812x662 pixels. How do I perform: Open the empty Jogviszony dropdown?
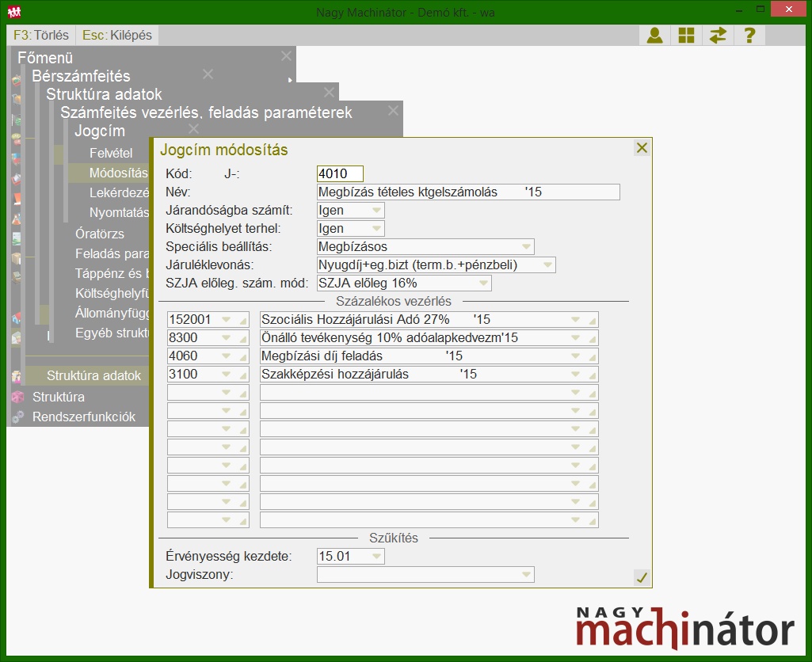(x=526, y=575)
